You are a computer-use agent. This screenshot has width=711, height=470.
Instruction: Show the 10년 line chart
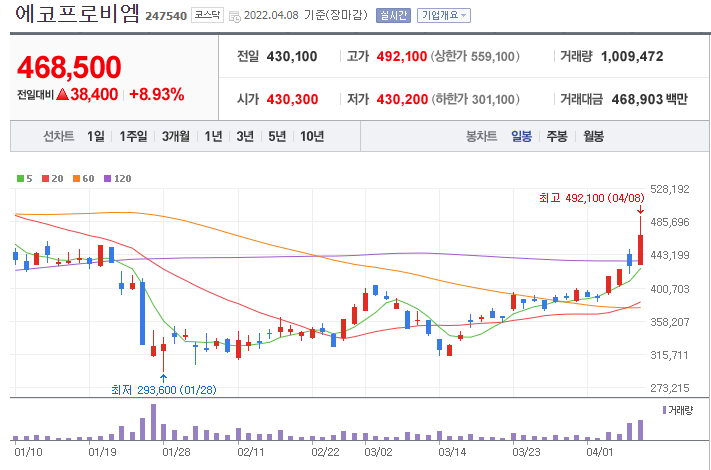312,136
